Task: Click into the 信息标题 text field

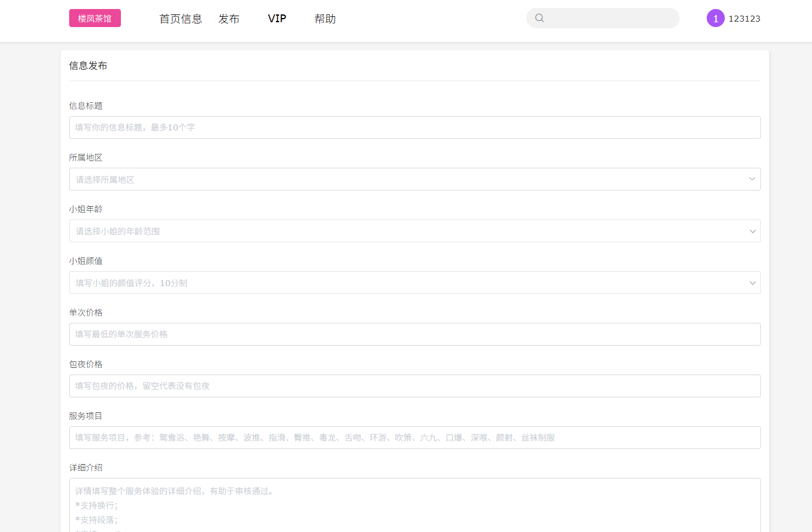Action: click(x=414, y=127)
